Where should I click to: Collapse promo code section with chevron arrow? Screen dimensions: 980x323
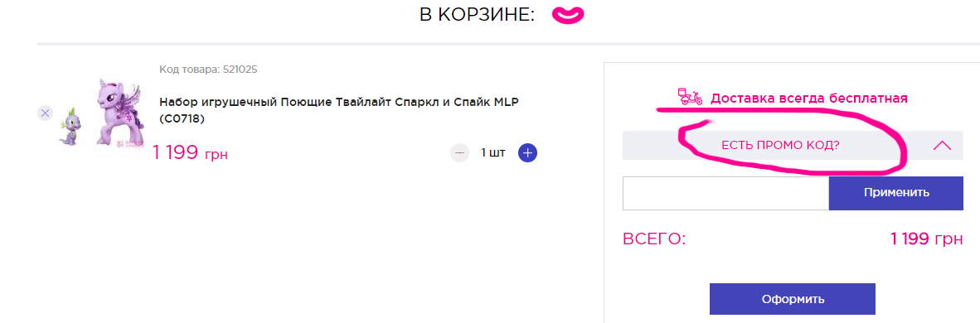pyautogui.click(x=942, y=146)
